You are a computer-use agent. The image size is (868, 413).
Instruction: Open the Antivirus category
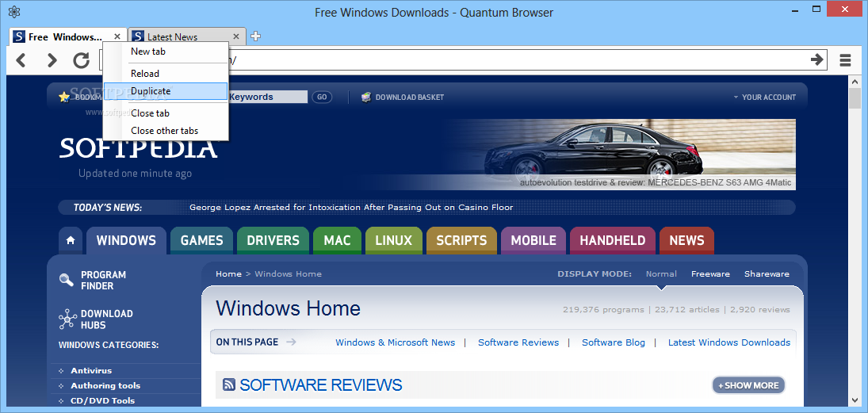[x=91, y=371]
